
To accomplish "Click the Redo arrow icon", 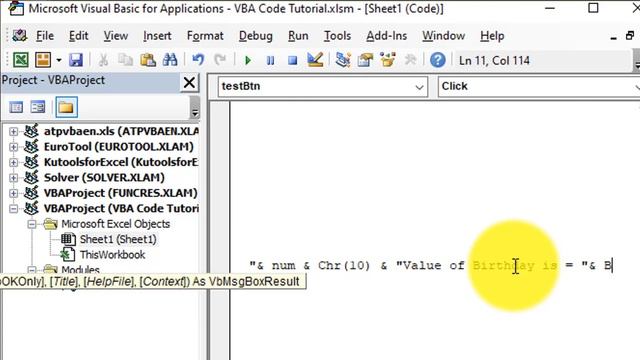I will [x=220, y=60].
